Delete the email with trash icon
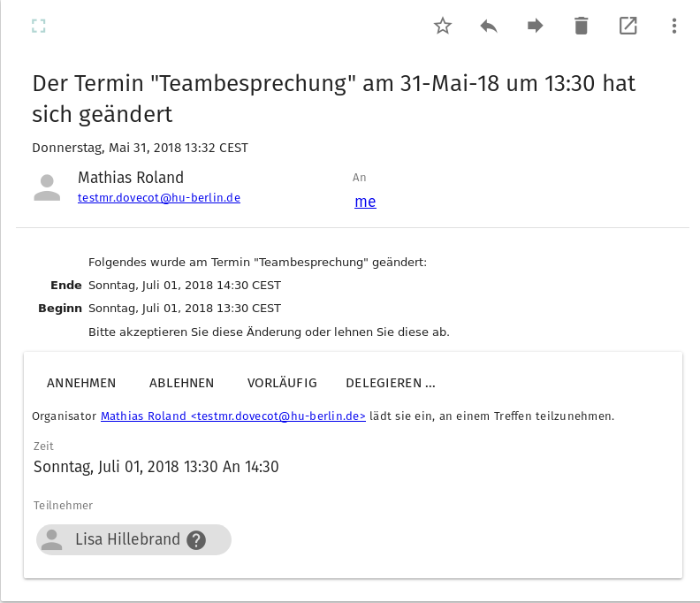The width and height of the screenshot is (700, 603). (581, 26)
